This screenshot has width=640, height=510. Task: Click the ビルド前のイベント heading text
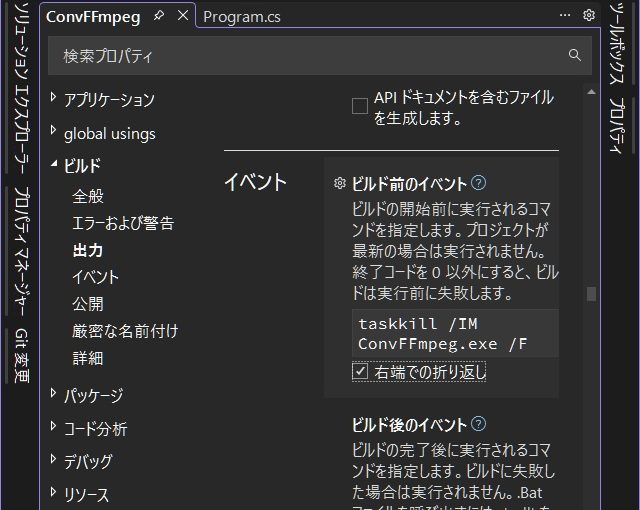pyautogui.click(x=409, y=184)
